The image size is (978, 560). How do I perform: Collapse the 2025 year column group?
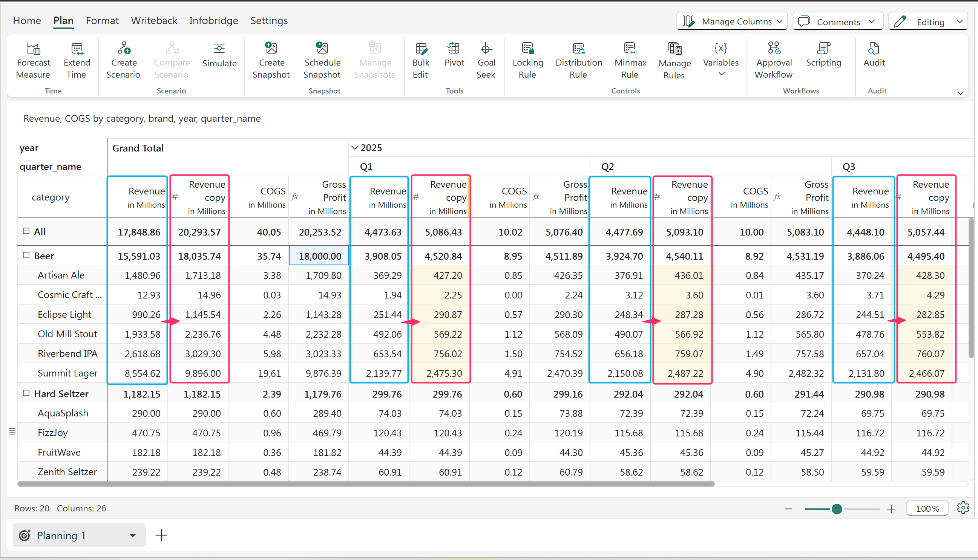[355, 148]
